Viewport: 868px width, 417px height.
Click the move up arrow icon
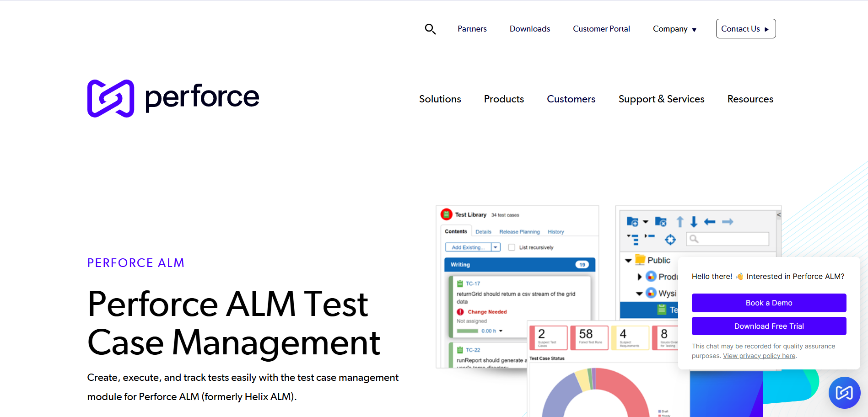pyautogui.click(x=680, y=222)
